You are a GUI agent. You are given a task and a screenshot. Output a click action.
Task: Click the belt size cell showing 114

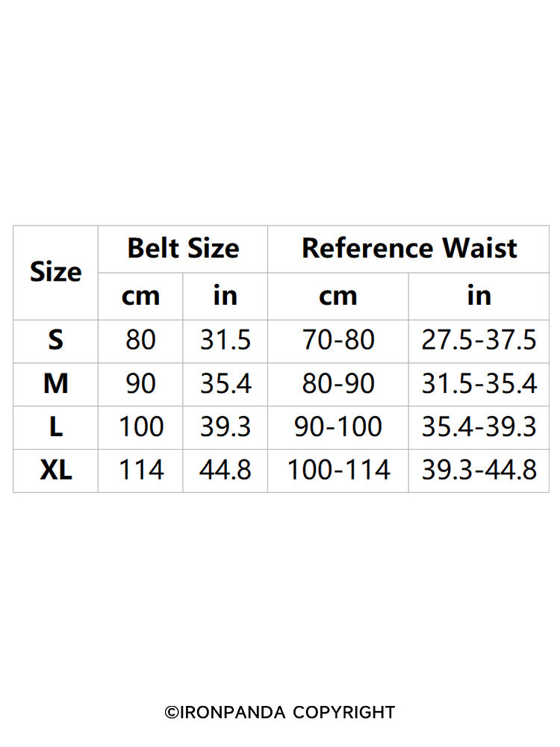140,471
